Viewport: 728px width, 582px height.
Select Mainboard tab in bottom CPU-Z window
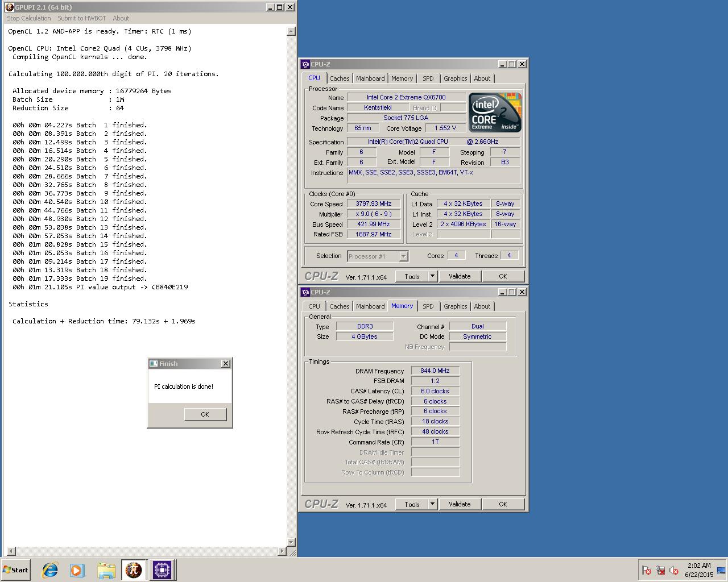pos(370,306)
